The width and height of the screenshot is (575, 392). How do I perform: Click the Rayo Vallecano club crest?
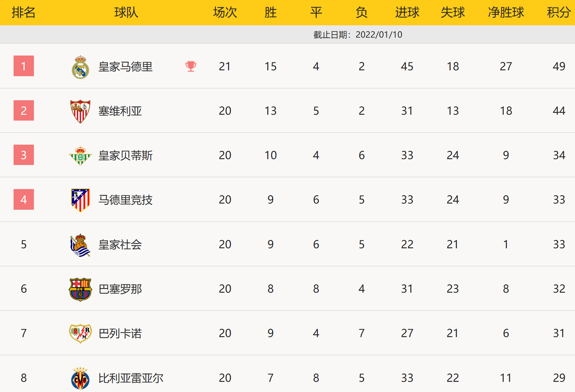click(80, 333)
